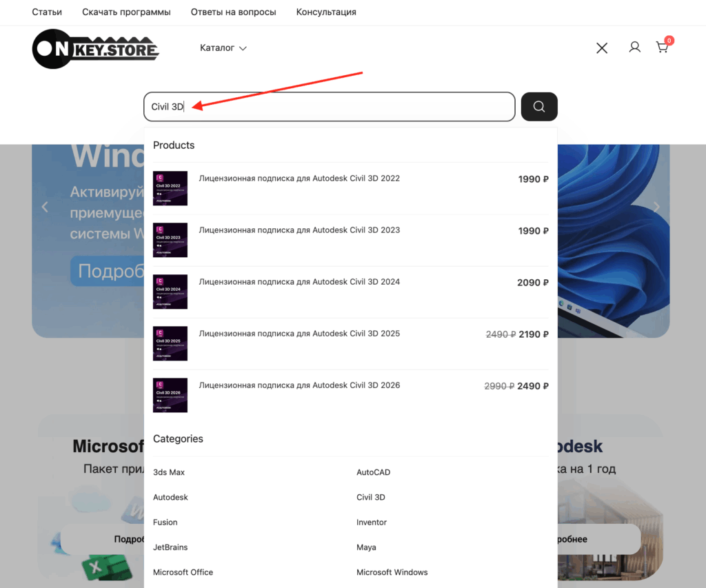This screenshot has height=588, width=706.
Task: Select Autodesk Civil 3D 2026 subscription result
Action: tap(299, 385)
